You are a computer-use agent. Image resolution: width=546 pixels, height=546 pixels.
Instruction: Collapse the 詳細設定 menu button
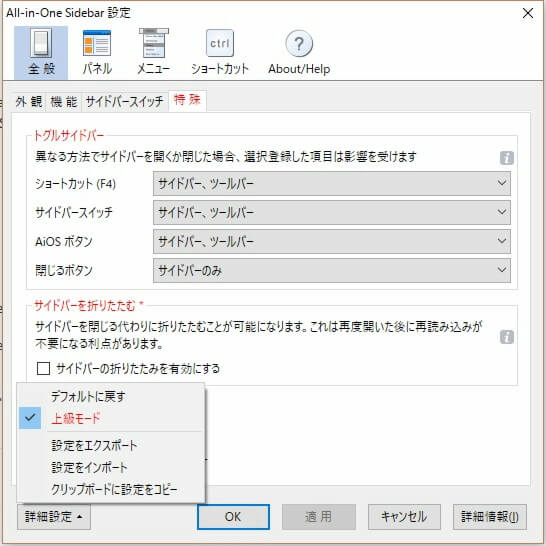54,517
